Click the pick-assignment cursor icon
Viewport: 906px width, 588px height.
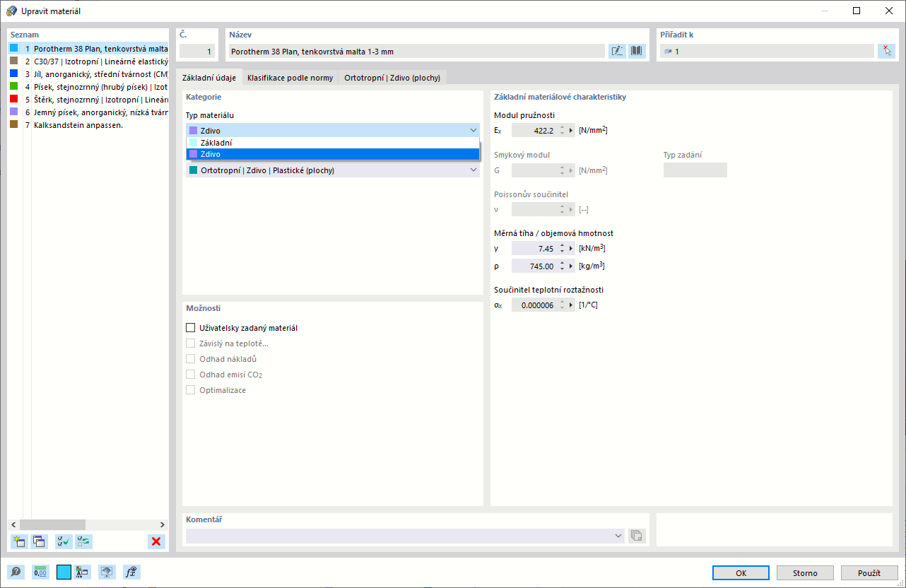[886, 51]
